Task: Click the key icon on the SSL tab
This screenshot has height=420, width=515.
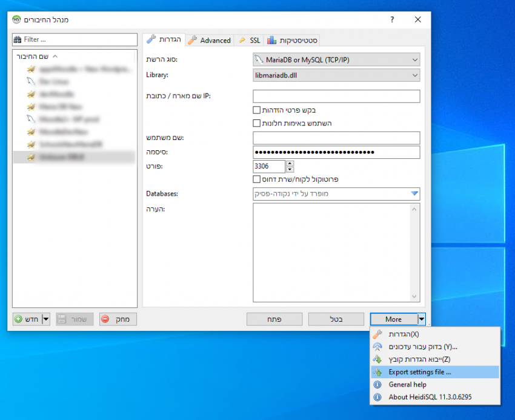Action: [x=242, y=40]
